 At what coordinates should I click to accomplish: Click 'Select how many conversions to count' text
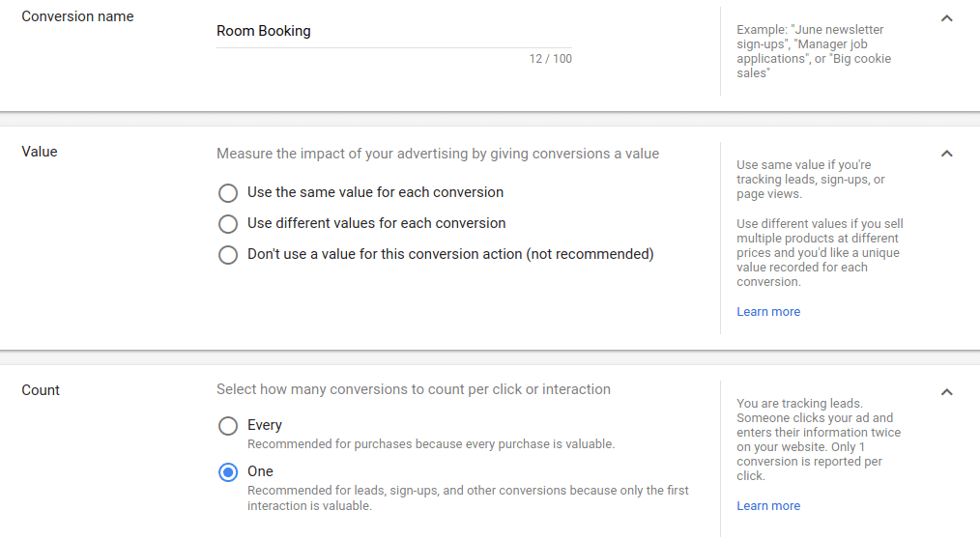413,390
